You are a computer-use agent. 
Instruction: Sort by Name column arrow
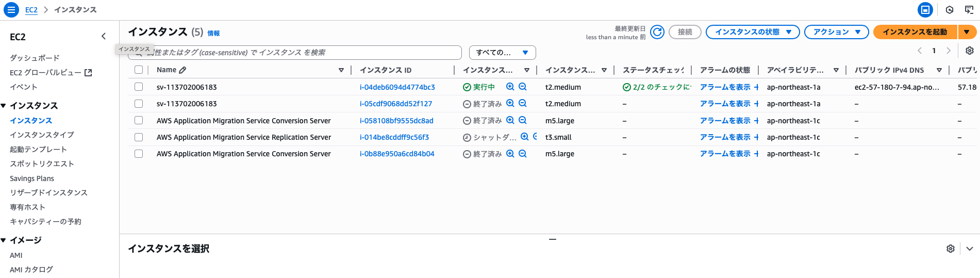(x=341, y=70)
